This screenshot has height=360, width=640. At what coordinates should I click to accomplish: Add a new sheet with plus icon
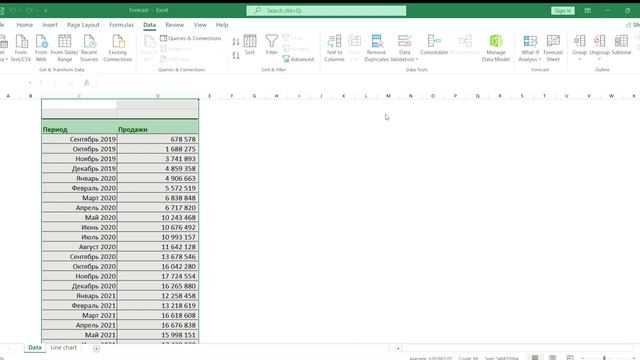point(96,348)
